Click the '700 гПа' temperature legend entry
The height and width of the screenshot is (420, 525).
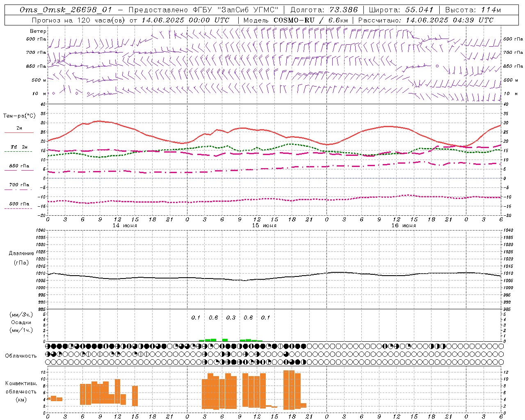click(19, 185)
